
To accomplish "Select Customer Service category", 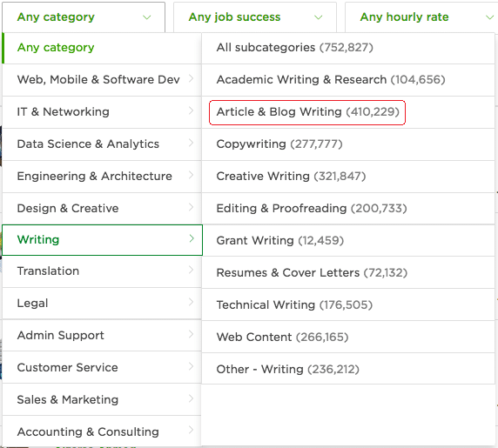I will pyautogui.click(x=102, y=367).
